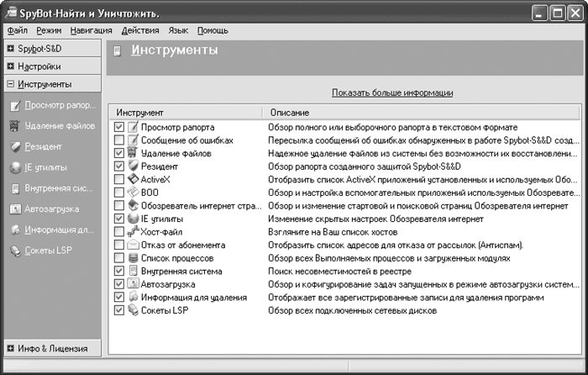Click the ActiveX icon in tool list
Screen dimensions: 588x375
pyautogui.click(x=133, y=179)
